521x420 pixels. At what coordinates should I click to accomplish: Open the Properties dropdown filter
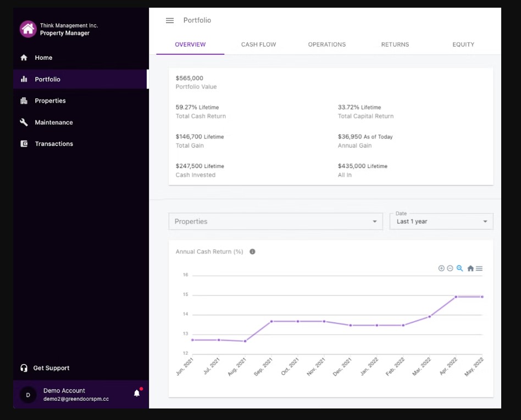275,221
